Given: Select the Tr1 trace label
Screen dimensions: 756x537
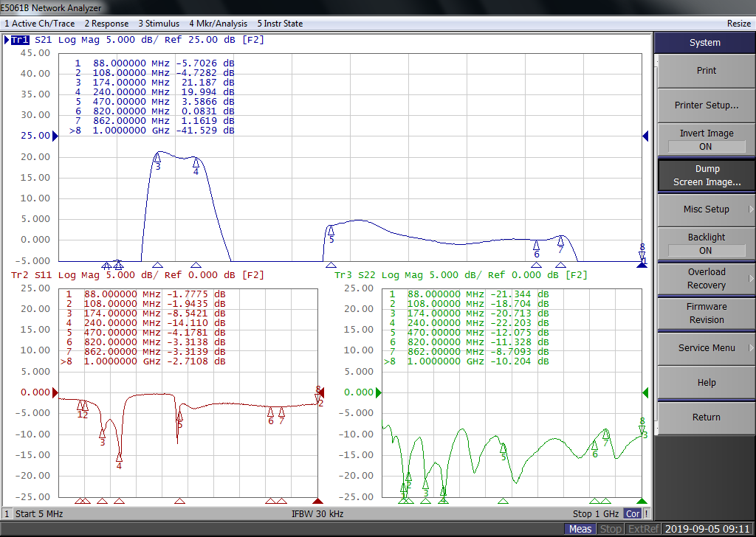Looking at the screenshot, I should pyautogui.click(x=20, y=40).
